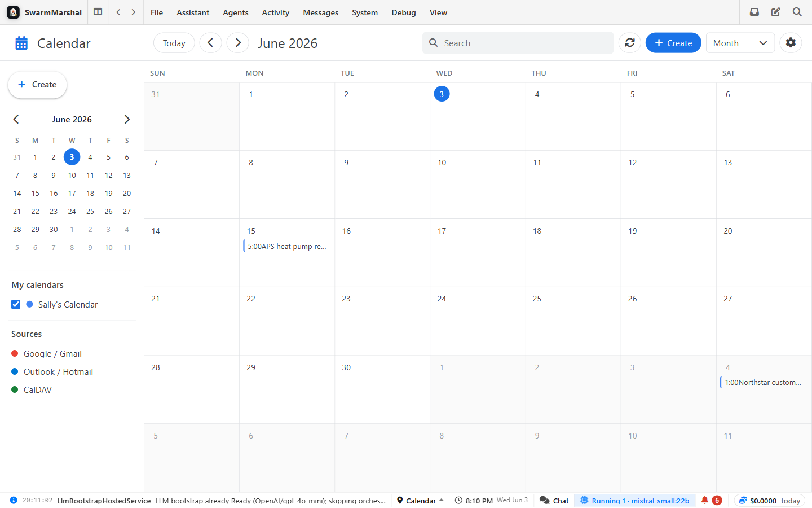
Task: Click the Today button
Action: (x=174, y=43)
